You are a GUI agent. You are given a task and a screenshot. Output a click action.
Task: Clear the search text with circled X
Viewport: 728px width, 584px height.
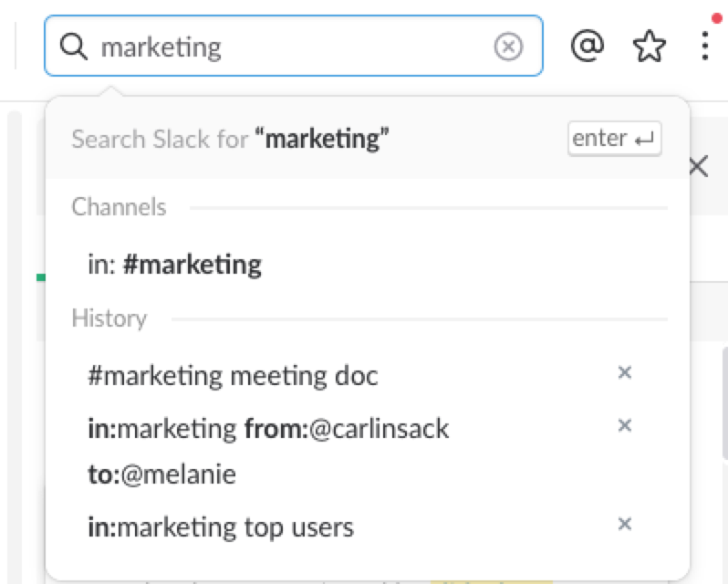pyautogui.click(x=508, y=46)
